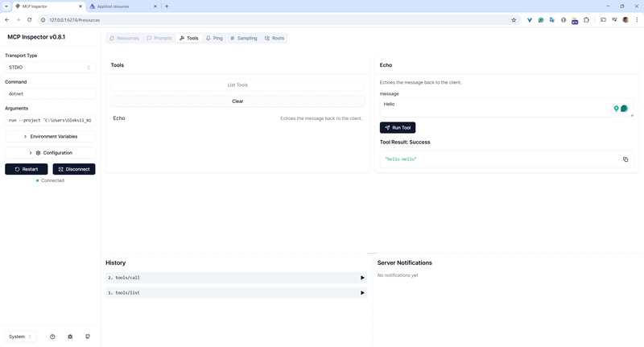The height and width of the screenshot is (347, 644).
Task: Switch to the Prompts tab
Action: [159, 38]
